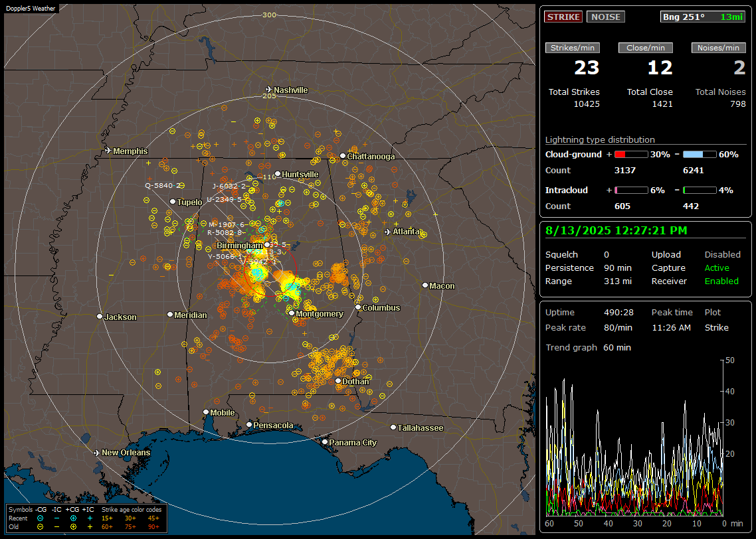Click the Old +CG yellow legend symbol
This screenshot has height=539, width=756.
point(73,527)
